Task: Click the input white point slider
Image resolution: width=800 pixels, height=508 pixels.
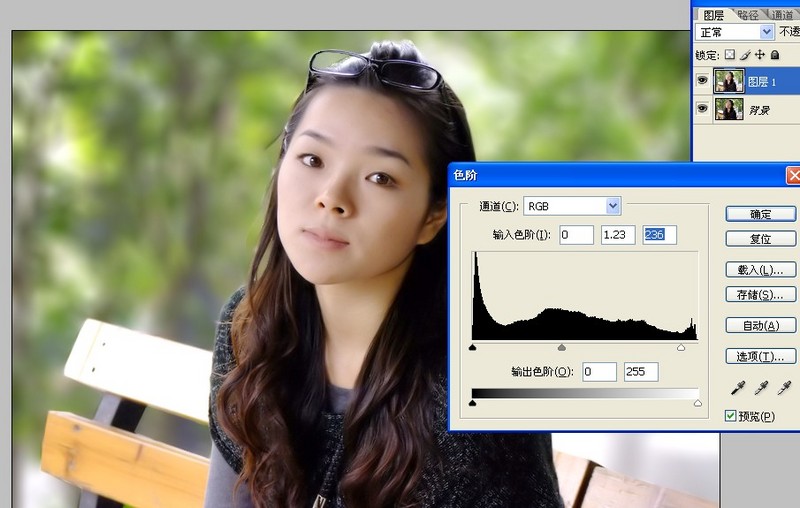Action: point(681,347)
